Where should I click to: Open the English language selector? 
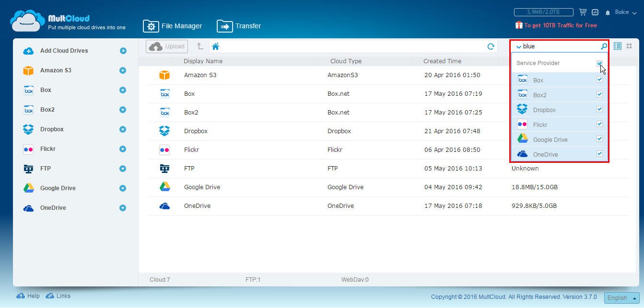(621, 297)
